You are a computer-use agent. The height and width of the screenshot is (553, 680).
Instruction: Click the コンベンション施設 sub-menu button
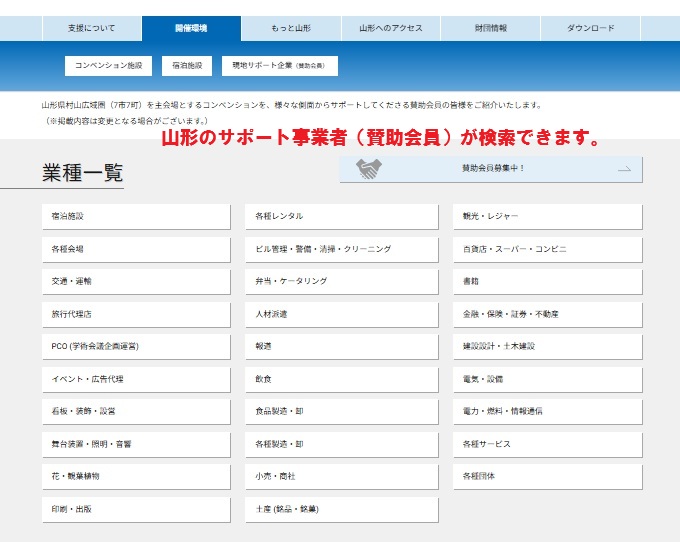pyautogui.click(x=109, y=66)
